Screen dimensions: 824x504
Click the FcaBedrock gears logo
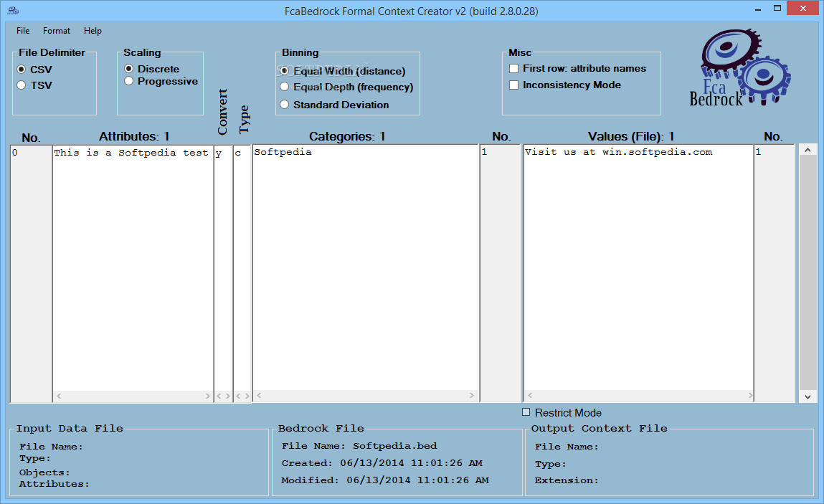tap(740, 67)
